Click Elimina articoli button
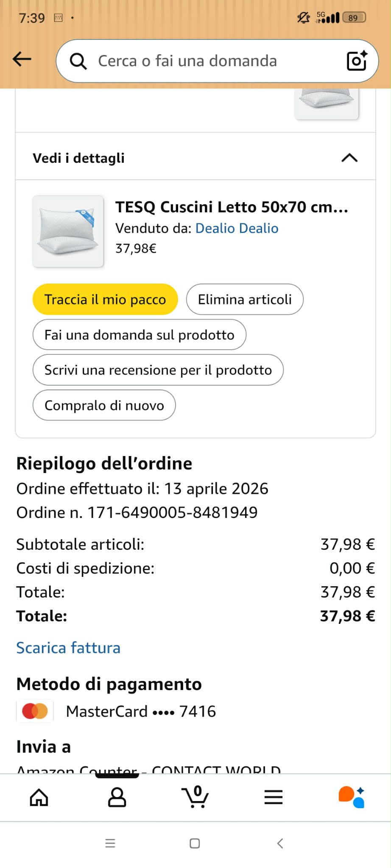This screenshot has height=868, width=391. pyautogui.click(x=245, y=299)
